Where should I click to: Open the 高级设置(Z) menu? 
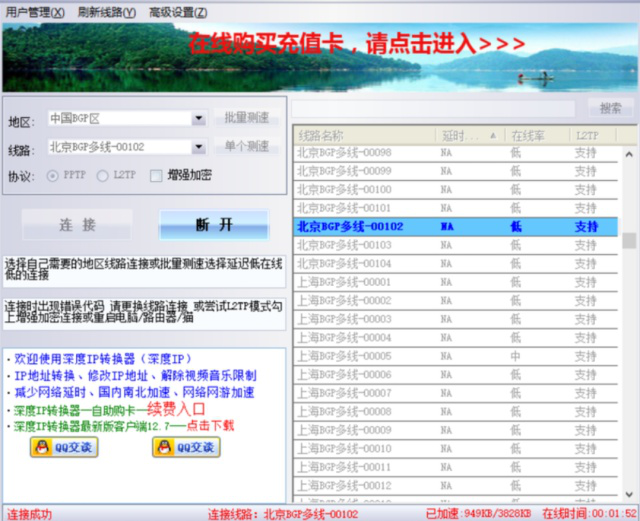[x=178, y=12]
